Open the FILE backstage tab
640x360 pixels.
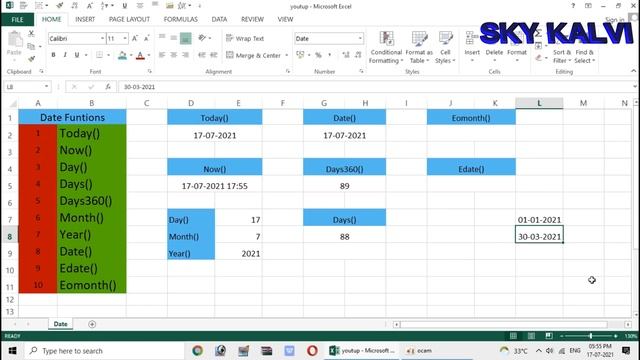17,19
